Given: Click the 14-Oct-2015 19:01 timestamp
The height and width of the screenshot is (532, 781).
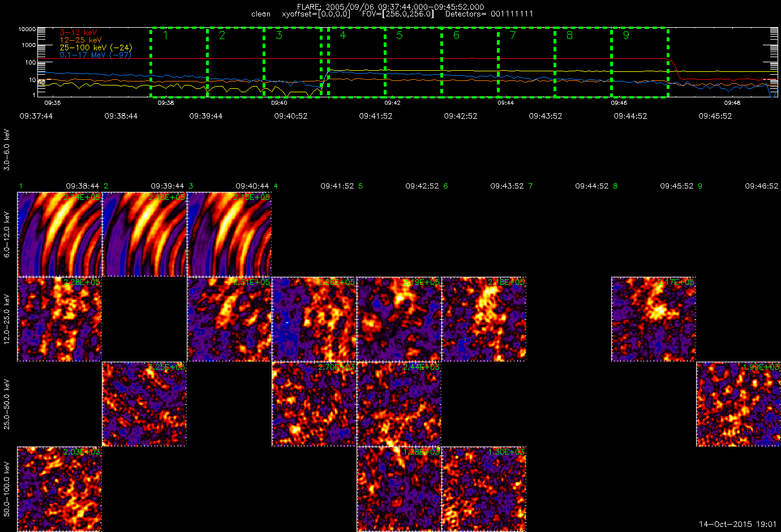Looking at the screenshot, I should [x=737, y=524].
